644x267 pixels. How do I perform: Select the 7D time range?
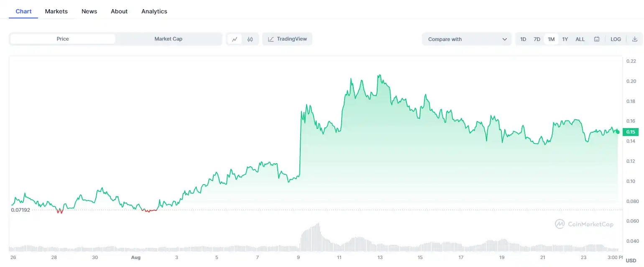537,39
